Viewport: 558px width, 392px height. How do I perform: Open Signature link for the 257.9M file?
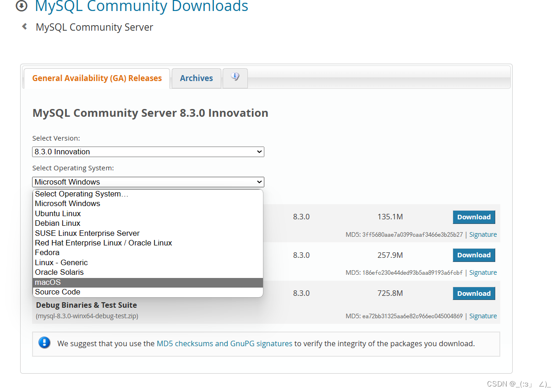[483, 272]
